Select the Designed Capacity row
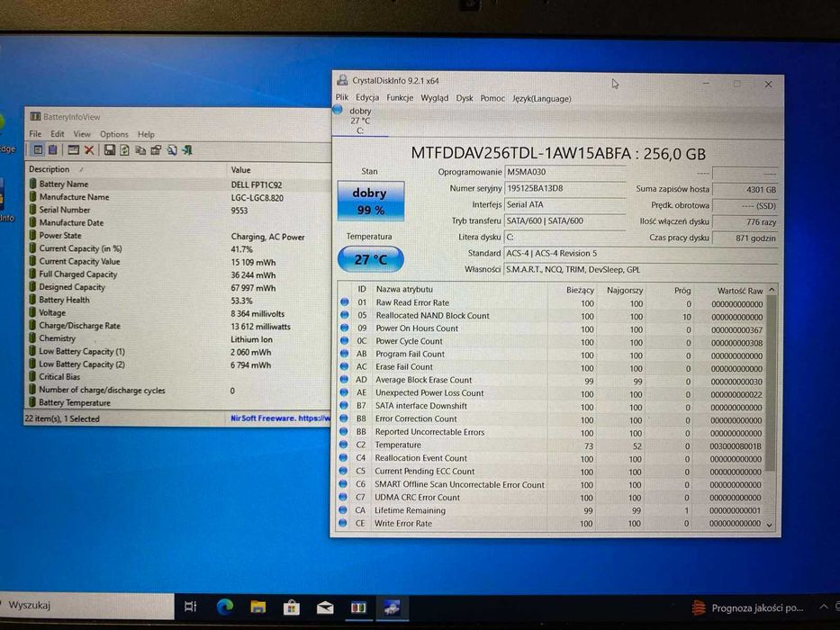 coord(178,287)
